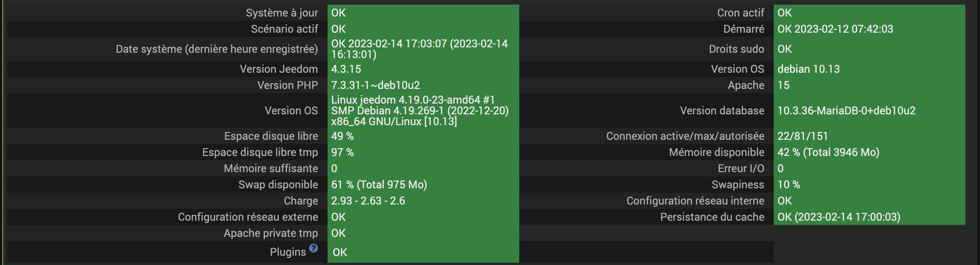Click the Espace disque libre tmp 97 % value
This screenshot has width=980, height=265.
pos(342,152)
